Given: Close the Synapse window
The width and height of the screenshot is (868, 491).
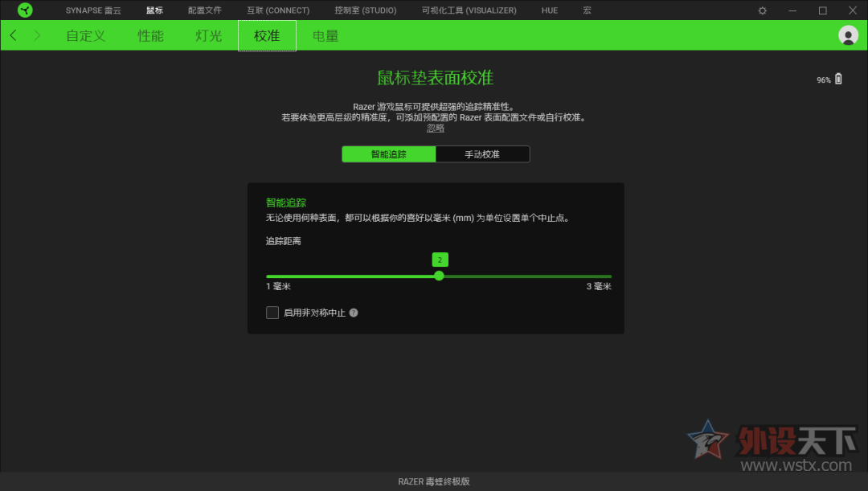Looking at the screenshot, I should (853, 10).
